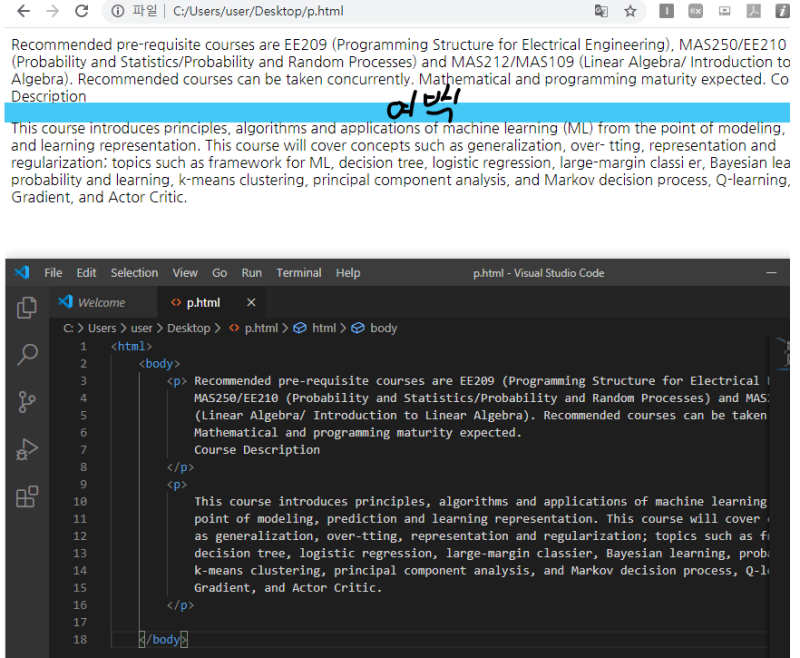Open the italic 'i' extension icon

783,11
